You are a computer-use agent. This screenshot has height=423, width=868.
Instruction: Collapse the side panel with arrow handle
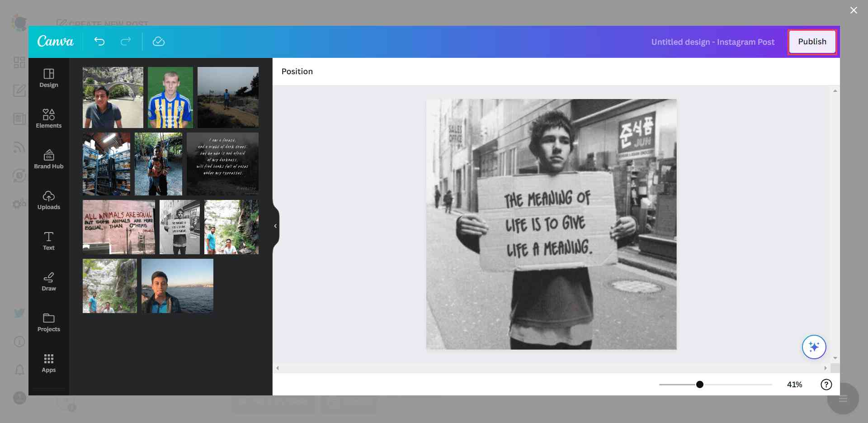(276, 226)
